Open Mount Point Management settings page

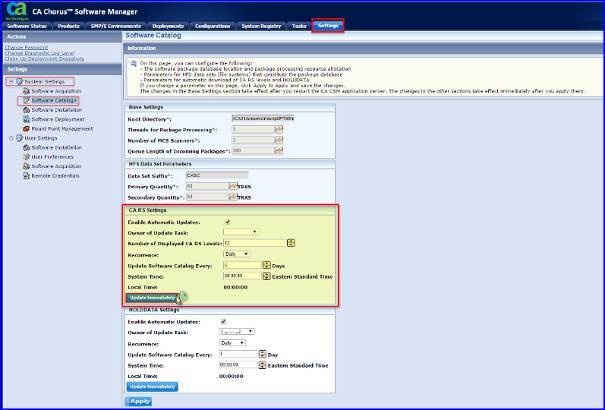(x=62, y=128)
